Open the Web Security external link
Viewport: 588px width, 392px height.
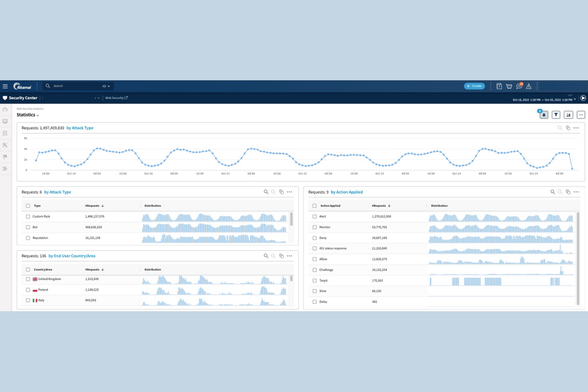click(x=116, y=98)
